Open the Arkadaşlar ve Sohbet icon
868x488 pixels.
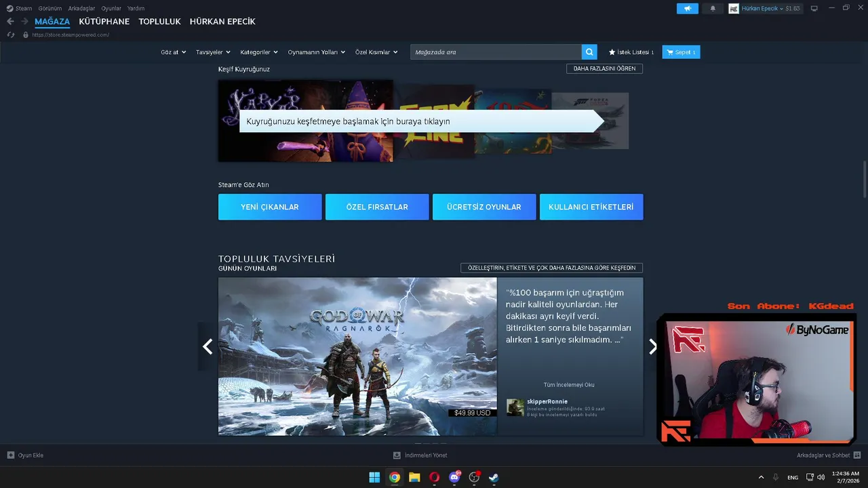[857, 455]
